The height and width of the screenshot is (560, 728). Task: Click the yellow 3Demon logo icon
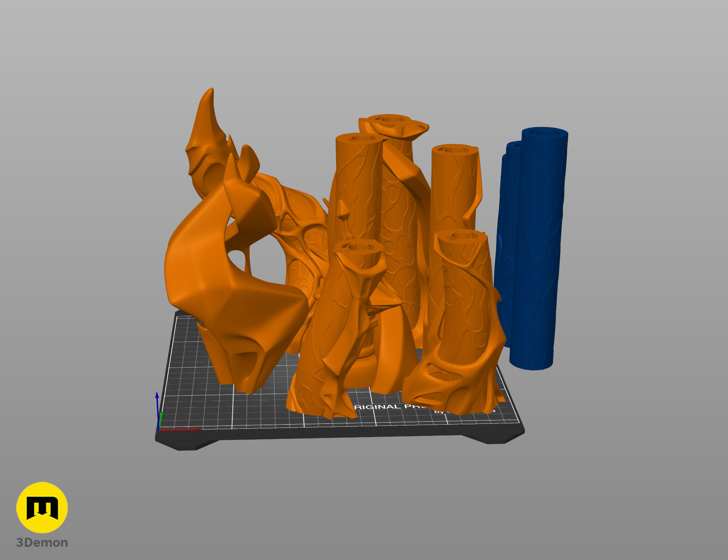[x=42, y=507]
